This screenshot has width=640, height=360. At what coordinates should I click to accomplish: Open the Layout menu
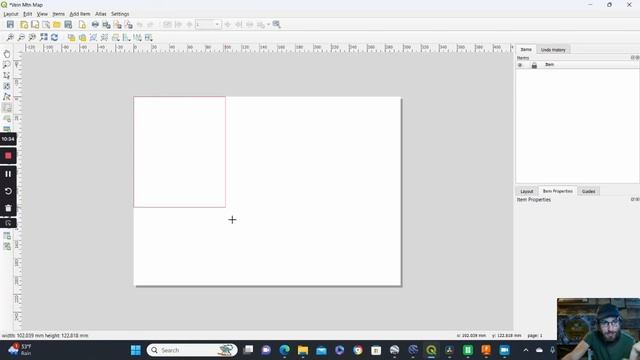11,14
